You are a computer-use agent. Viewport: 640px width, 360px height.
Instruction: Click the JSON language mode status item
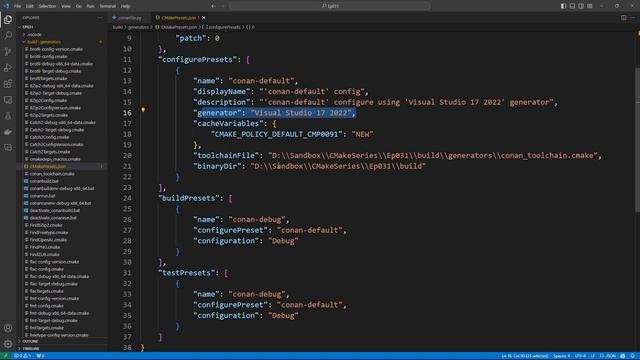coord(608,356)
